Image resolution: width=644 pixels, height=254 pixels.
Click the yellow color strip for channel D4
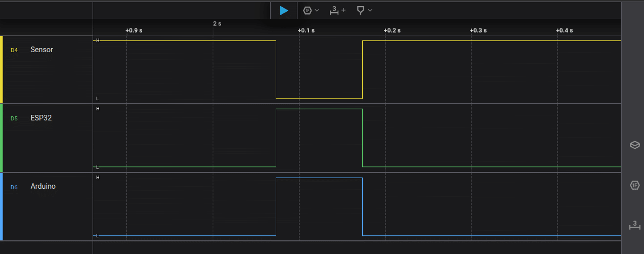[x=2, y=69]
